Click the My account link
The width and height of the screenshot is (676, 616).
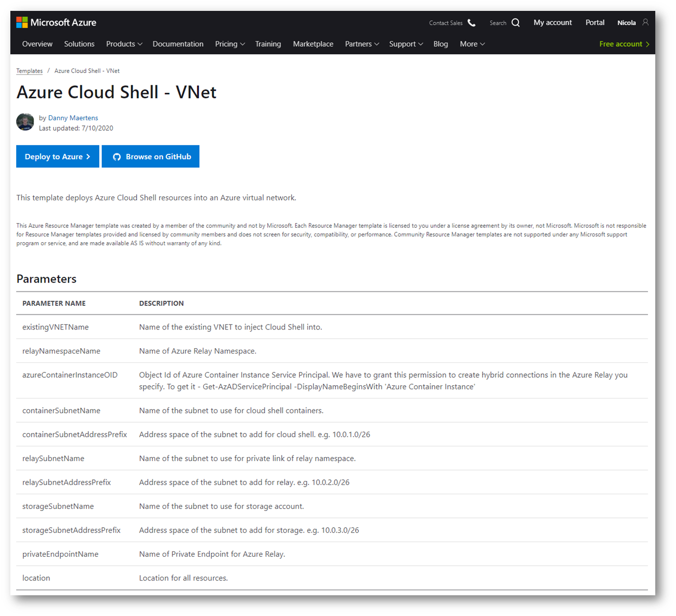click(x=553, y=23)
